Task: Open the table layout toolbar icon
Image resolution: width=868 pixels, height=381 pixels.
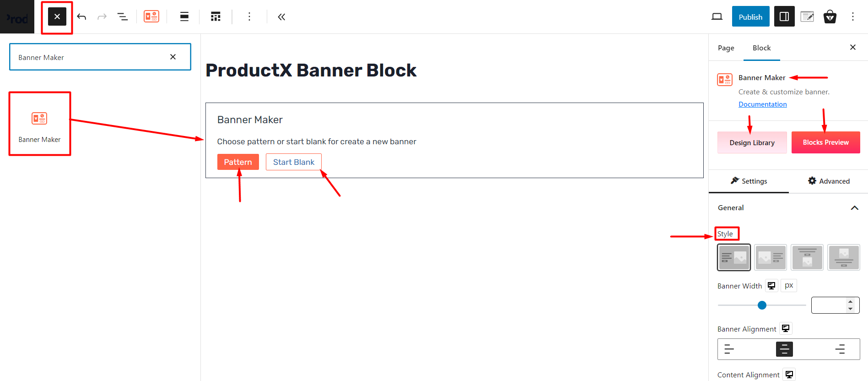Action: pyautogui.click(x=216, y=17)
